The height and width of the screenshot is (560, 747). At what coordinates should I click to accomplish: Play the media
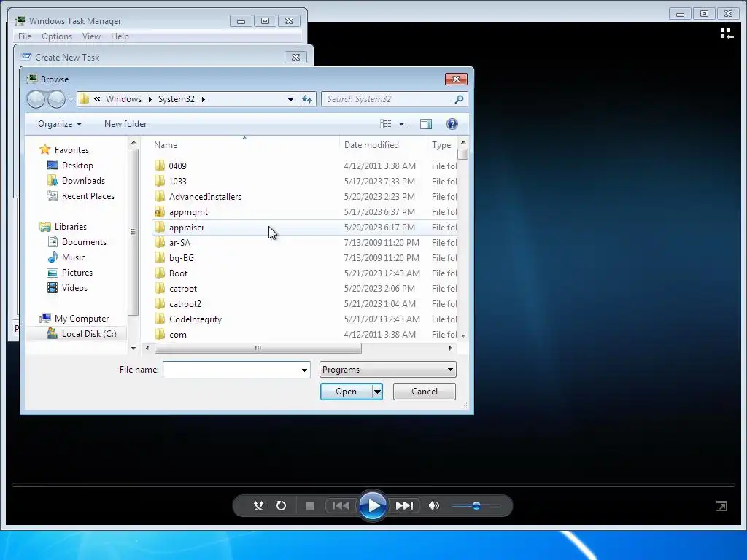pos(373,506)
